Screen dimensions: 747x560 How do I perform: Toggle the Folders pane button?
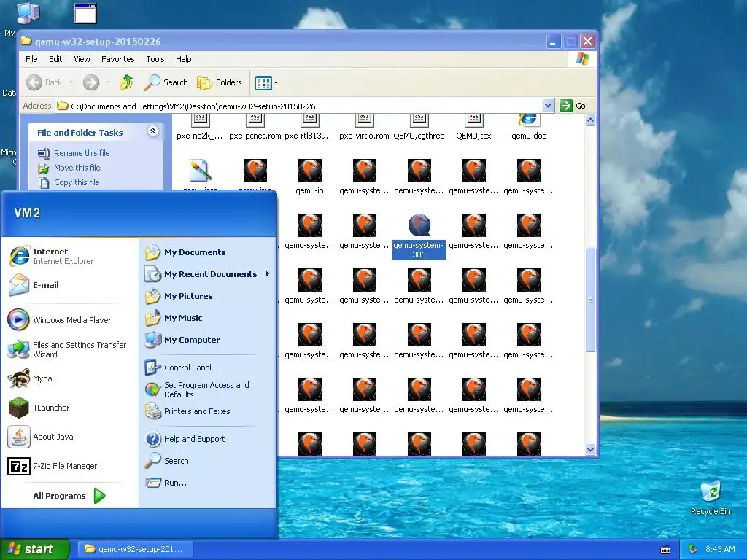point(220,82)
